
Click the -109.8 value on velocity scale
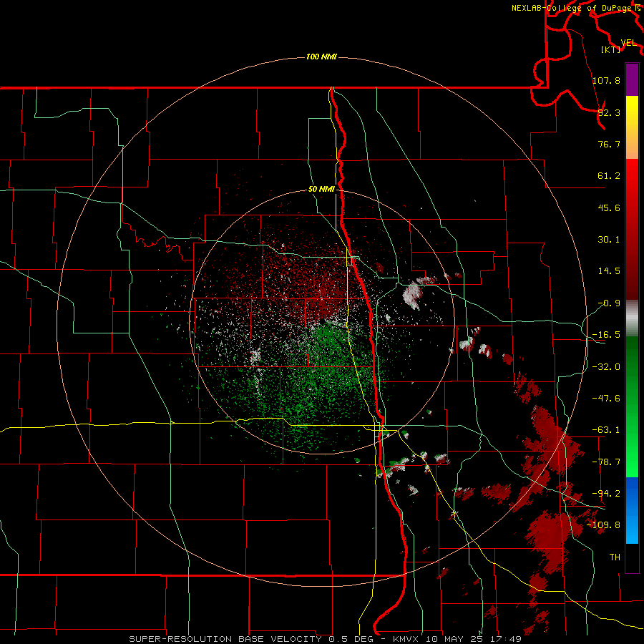click(604, 525)
